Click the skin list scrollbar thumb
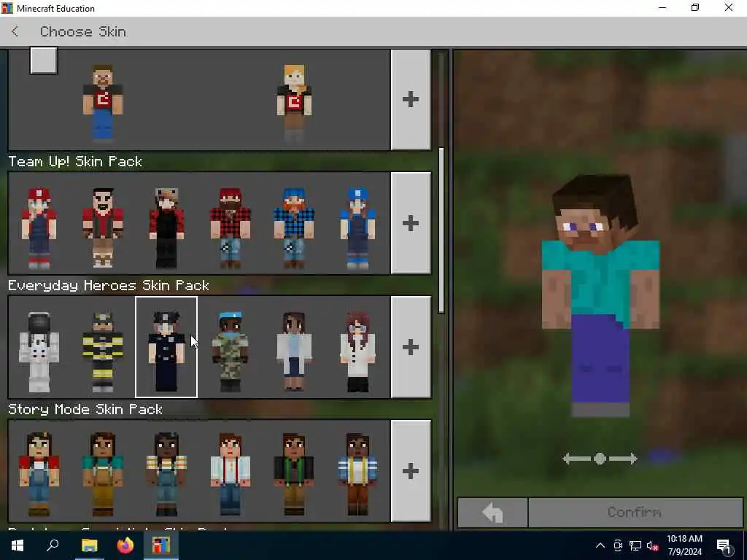This screenshot has width=747, height=560. click(x=441, y=230)
